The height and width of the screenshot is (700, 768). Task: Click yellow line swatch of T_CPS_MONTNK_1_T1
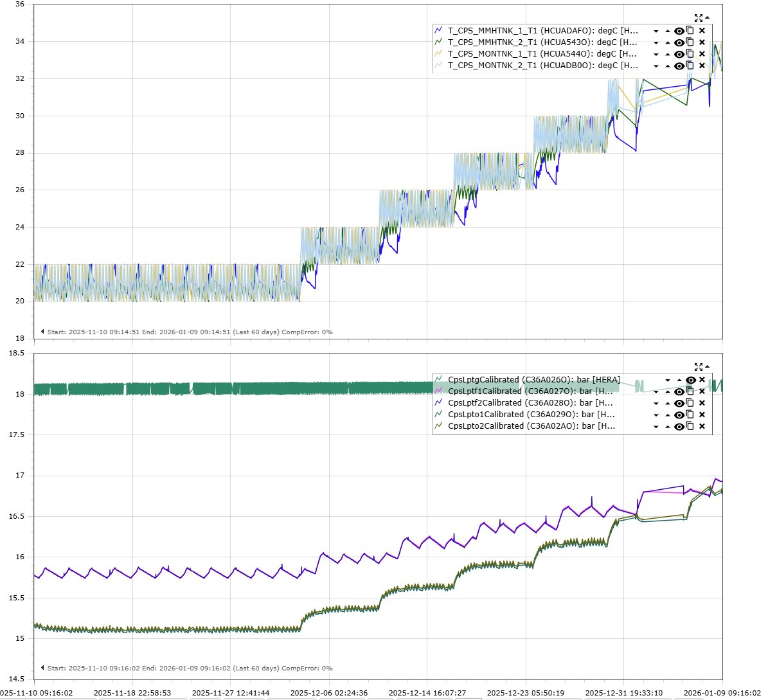(438, 54)
